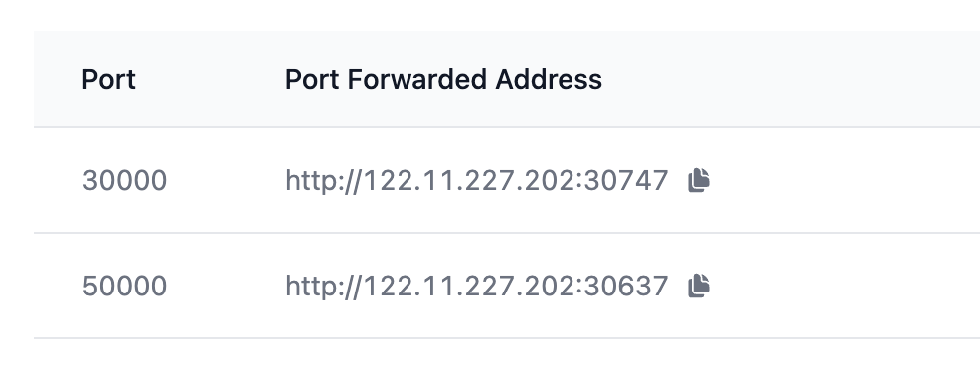Click the Port Forwarded Address column header
980x390 pixels.
tap(443, 80)
